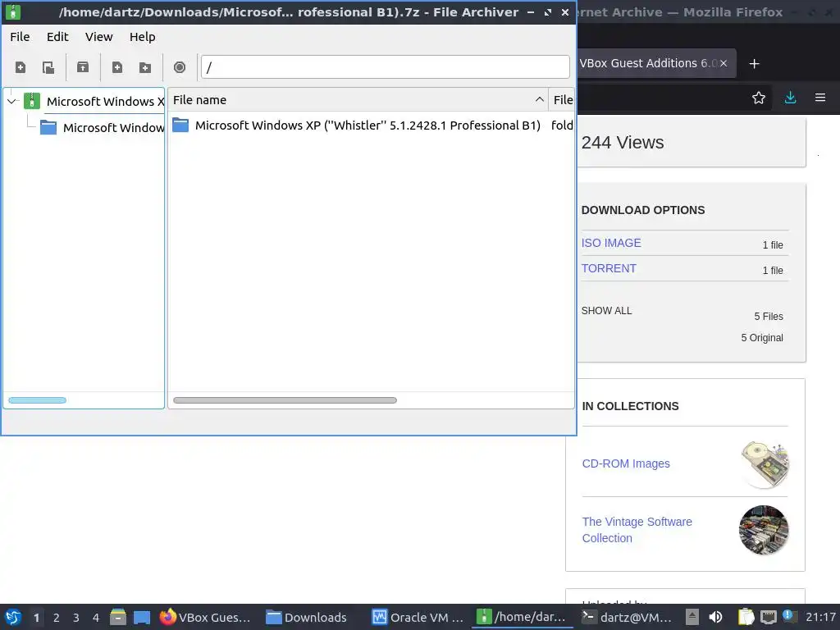Open the CD-ROM Images collection link

click(626, 463)
